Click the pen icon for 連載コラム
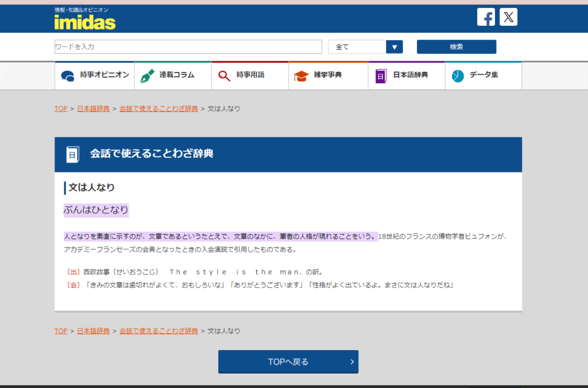 click(147, 76)
